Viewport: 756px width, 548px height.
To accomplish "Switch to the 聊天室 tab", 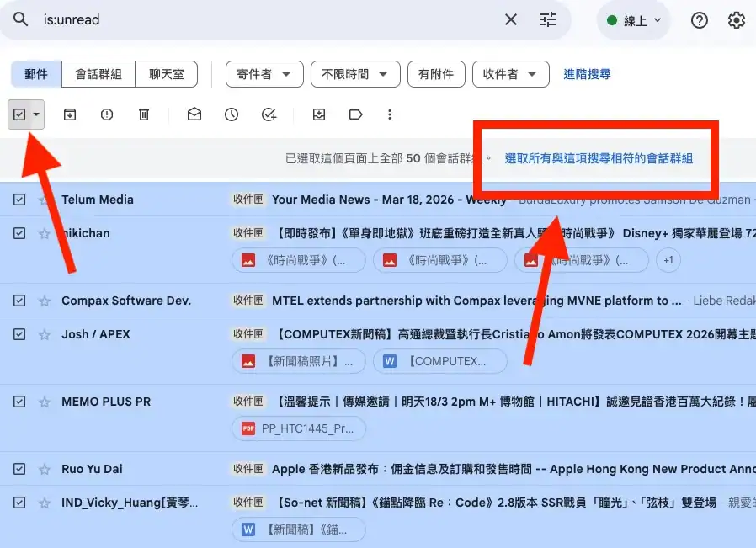I will [x=166, y=74].
